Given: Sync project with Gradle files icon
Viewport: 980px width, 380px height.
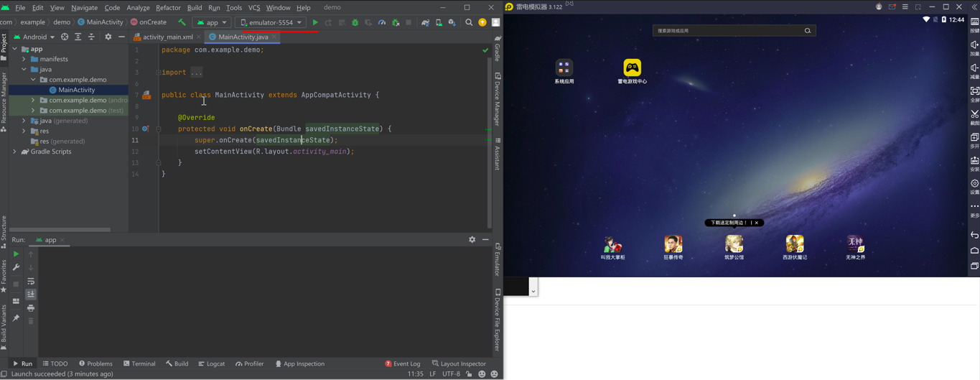Looking at the screenshot, I should point(425,22).
